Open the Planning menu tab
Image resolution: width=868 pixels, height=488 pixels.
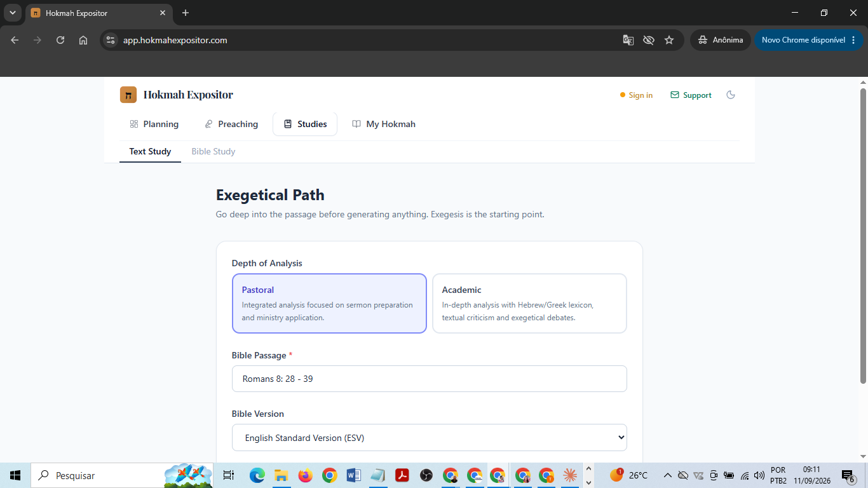coord(154,124)
